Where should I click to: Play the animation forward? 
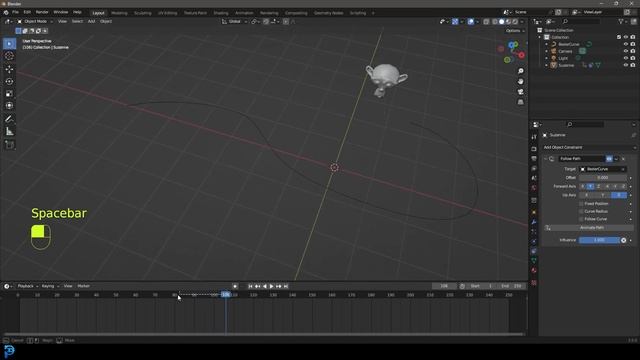(271, 287)
